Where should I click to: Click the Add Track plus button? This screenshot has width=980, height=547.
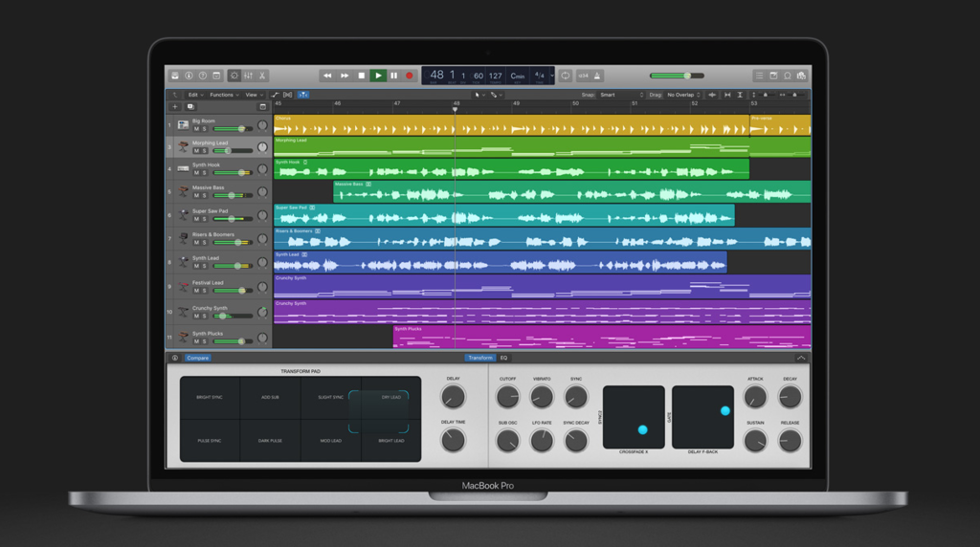coord(175,107)
